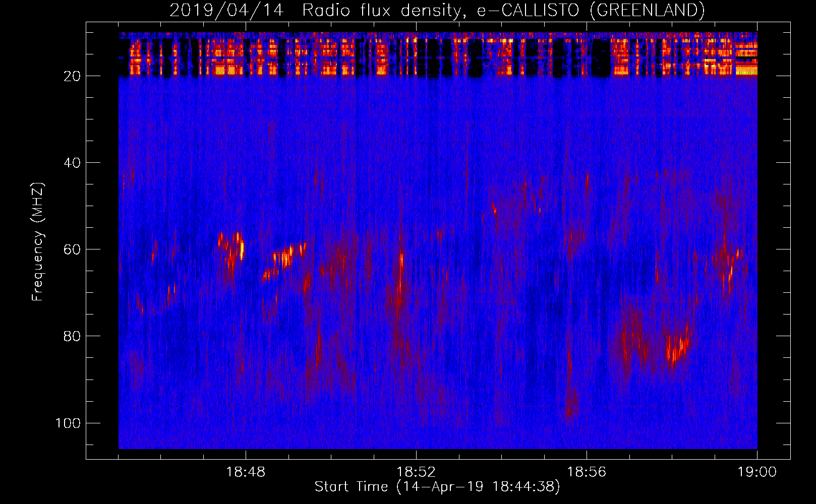Click the 18:56 time tick label

(x=587, y=472)
